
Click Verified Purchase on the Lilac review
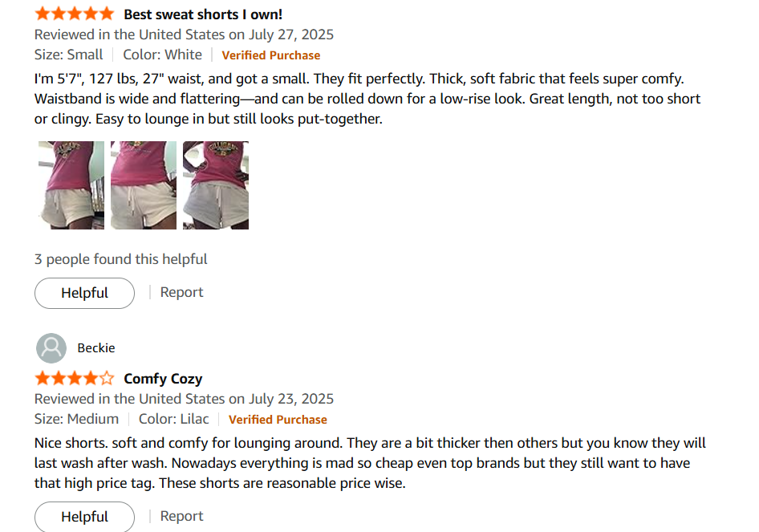(x=278, y=420)
